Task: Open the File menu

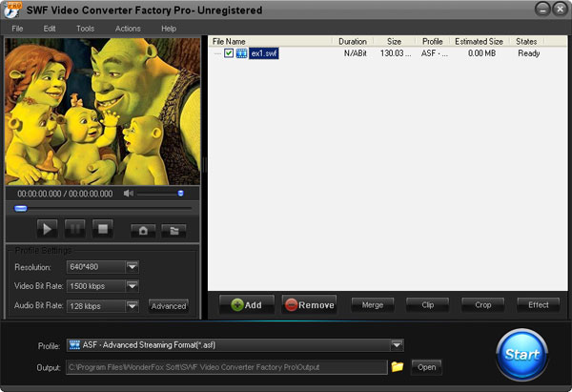Action: click(x=17, y=29)
